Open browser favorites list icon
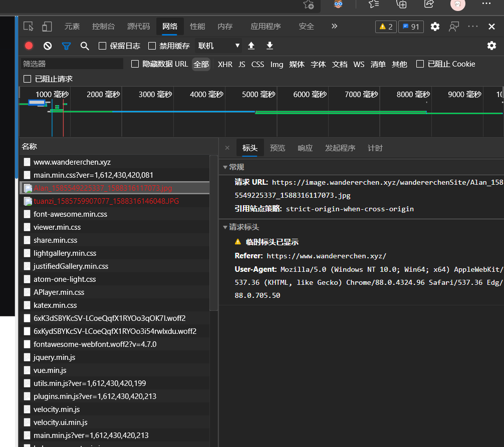Screen dimensions: 504x447 click(374, 4)
